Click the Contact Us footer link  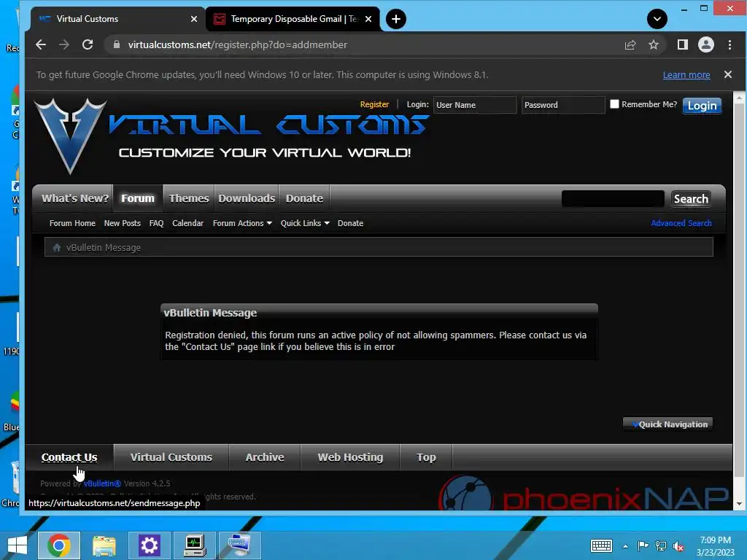tap(69, 457)
